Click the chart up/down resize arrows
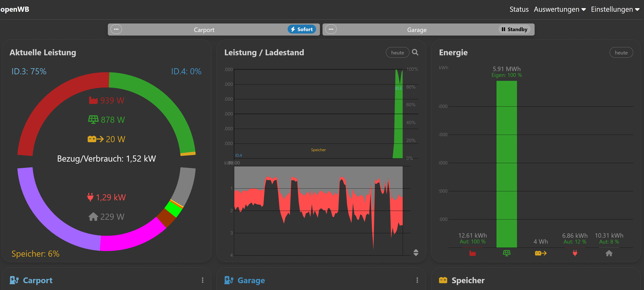Image resolution: width=644 pixels, height=290 pixels. tap(416, 253)
